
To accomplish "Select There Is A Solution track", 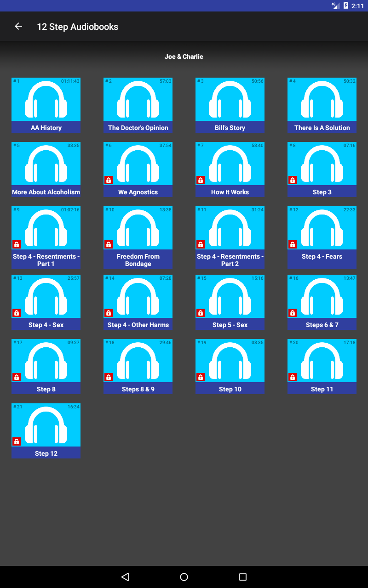I will click(x=322, y=105).
